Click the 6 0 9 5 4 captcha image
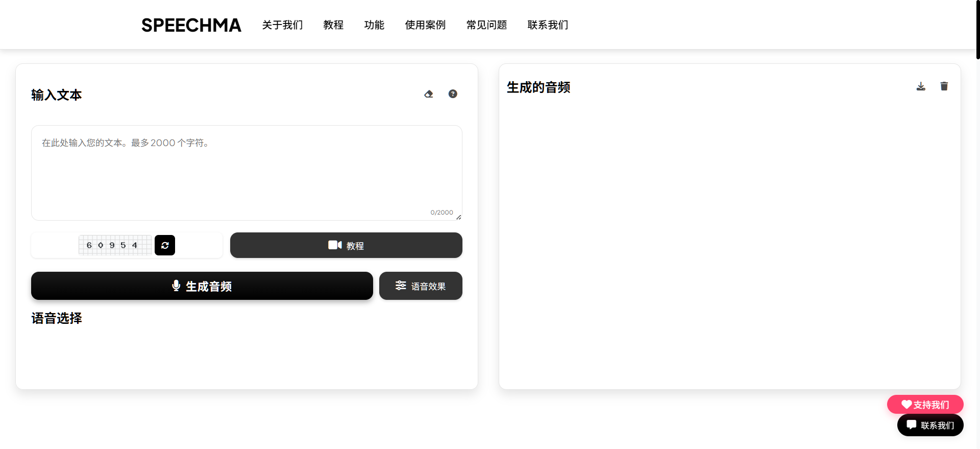980x449 pixels. point(115,245)
